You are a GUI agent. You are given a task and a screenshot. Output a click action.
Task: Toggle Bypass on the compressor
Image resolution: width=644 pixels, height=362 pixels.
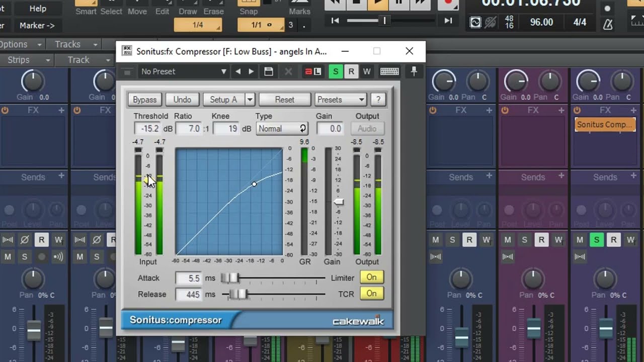click(x=145, y=100)
